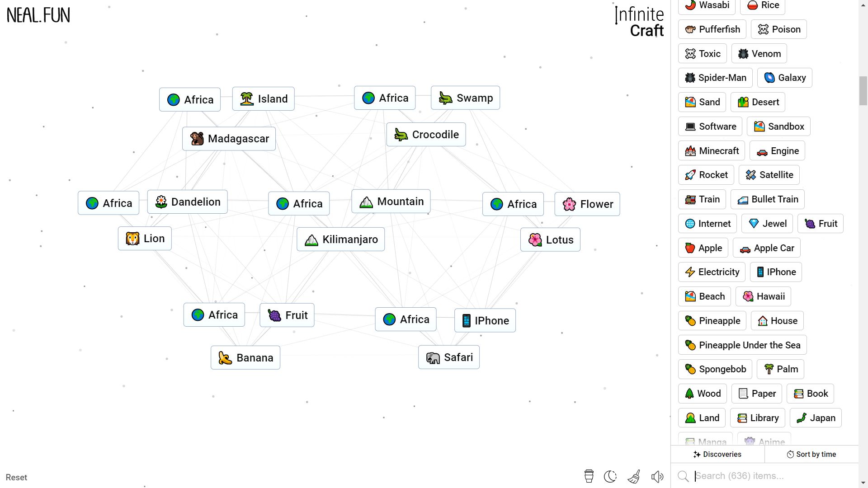Click the Discoveries tab label

coord(717,454)
